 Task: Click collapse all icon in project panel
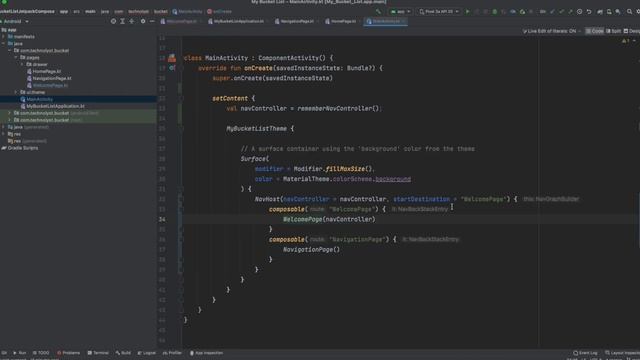pyautogui.click(x=131, y=21)
